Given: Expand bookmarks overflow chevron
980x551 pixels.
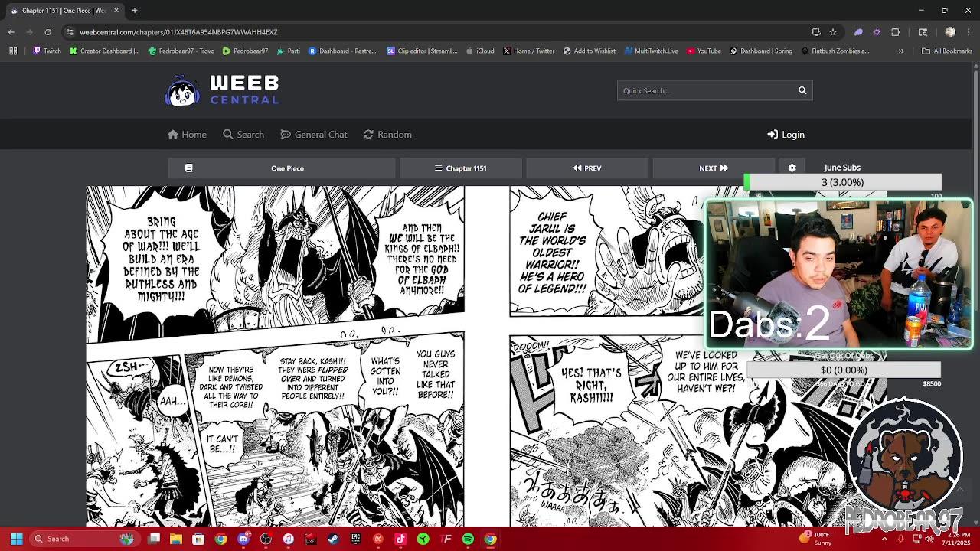Looking at the screenshot, I should click(901, 51).
